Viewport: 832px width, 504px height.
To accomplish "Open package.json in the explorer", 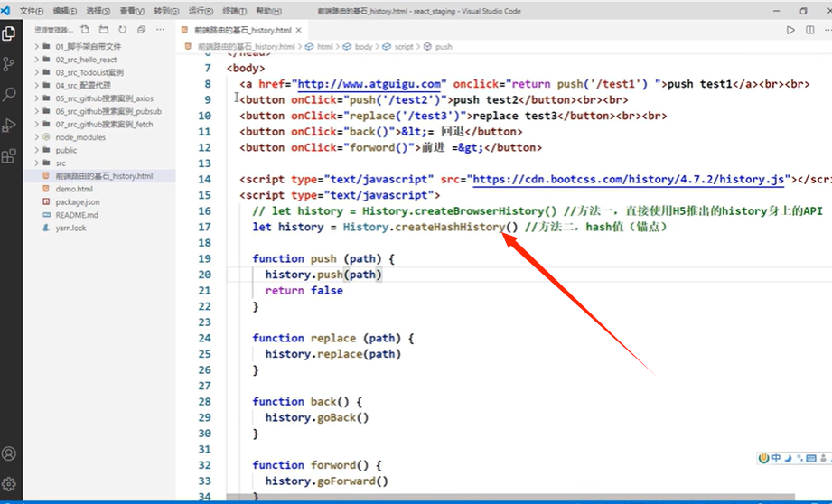I will (78, 202).
